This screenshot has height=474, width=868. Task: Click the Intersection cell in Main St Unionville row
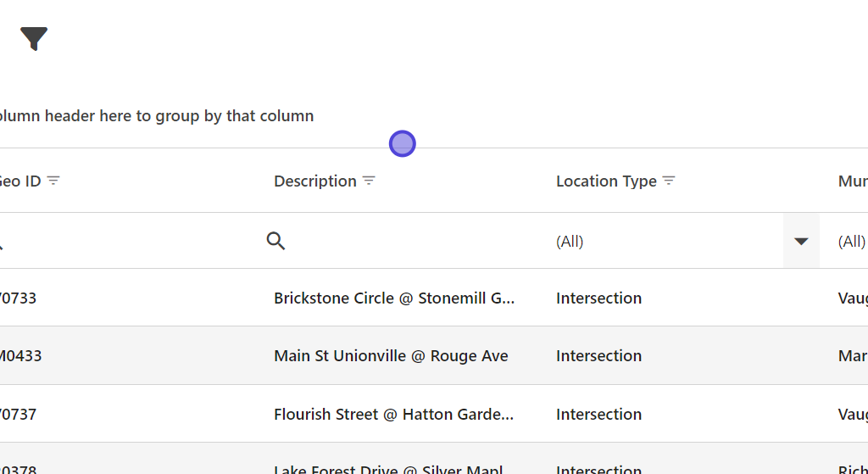point(598,355)
